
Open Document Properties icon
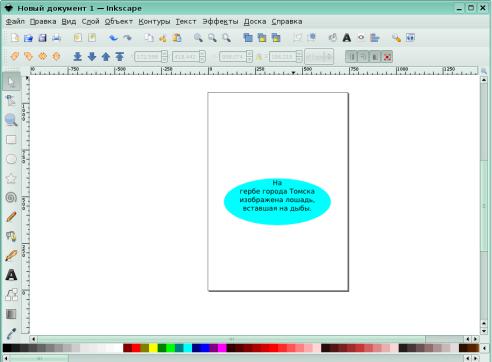coord(410,38)
